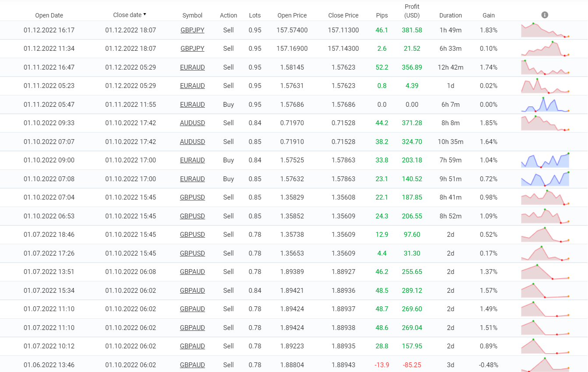Select the Gain column header
Image resolution: width=588 pixels, height=372 pixels.
[488, 15]
